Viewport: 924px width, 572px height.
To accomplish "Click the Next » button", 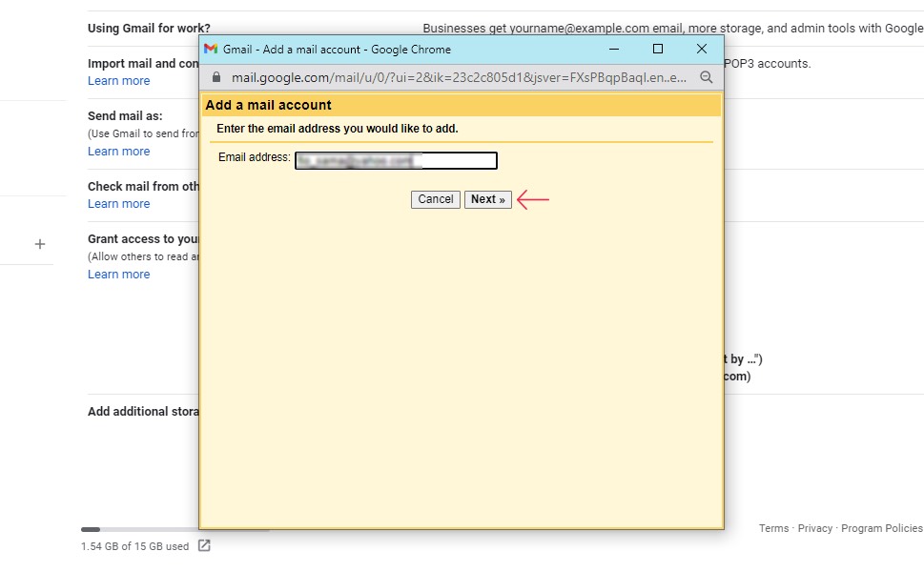I will (x=488, y=199).
